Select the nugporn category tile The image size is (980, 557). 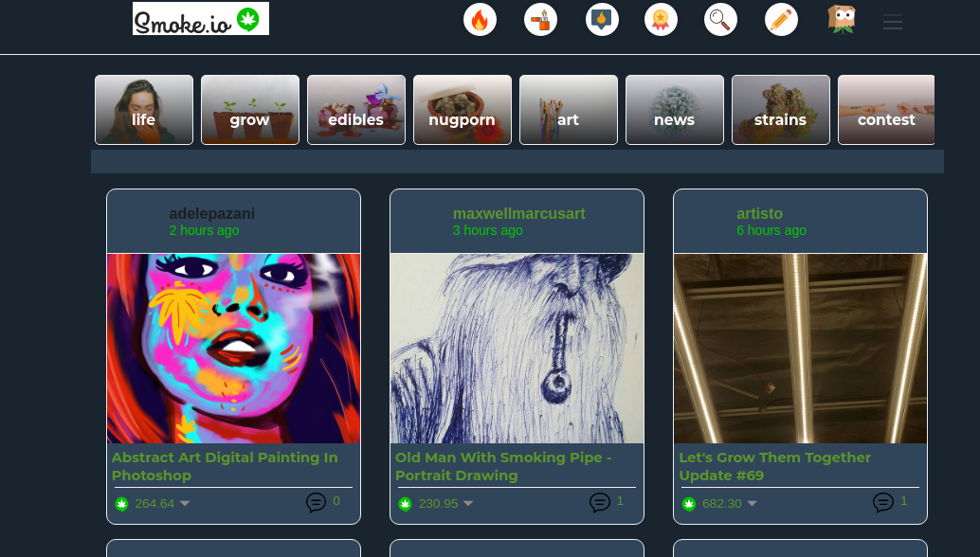[x=463, y=110]
